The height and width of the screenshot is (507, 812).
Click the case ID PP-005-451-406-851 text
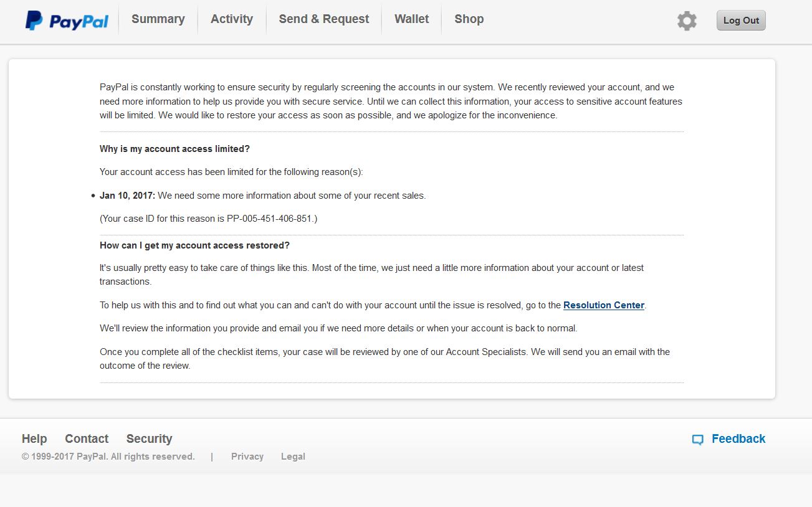272,219
